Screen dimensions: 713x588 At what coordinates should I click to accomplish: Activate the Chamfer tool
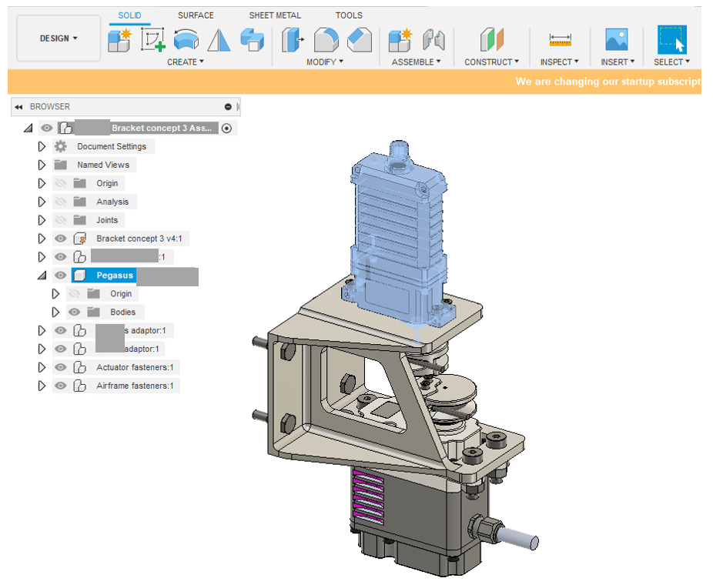tap(360, 40)
